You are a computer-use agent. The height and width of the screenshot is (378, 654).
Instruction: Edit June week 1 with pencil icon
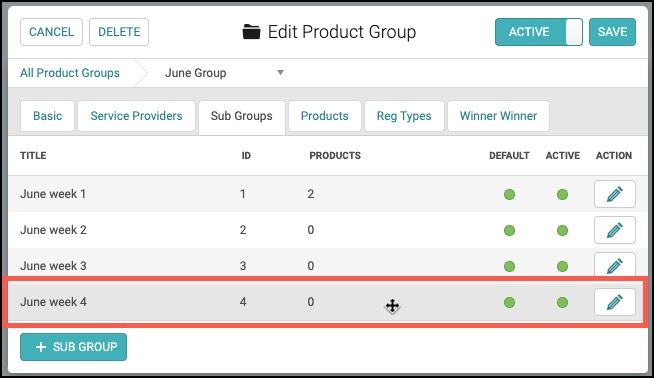coord(614,194)
